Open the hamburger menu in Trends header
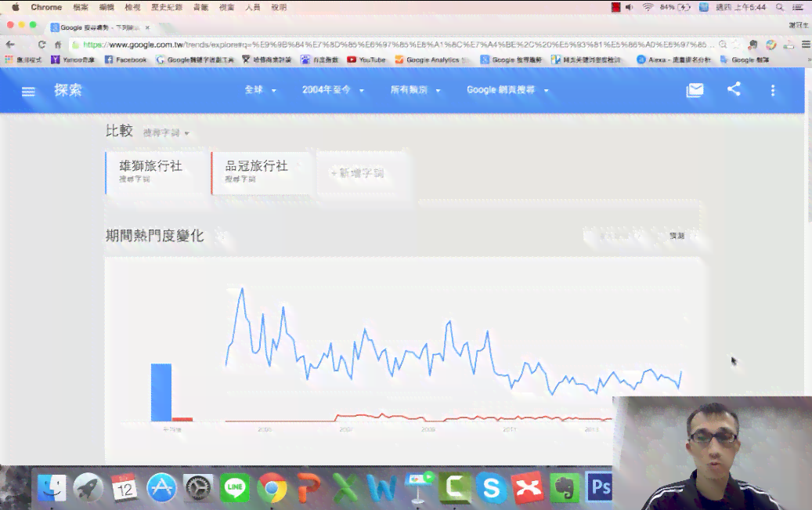This screenshot has width=812, height=510. pyautogui.click(x=28, y=92)
